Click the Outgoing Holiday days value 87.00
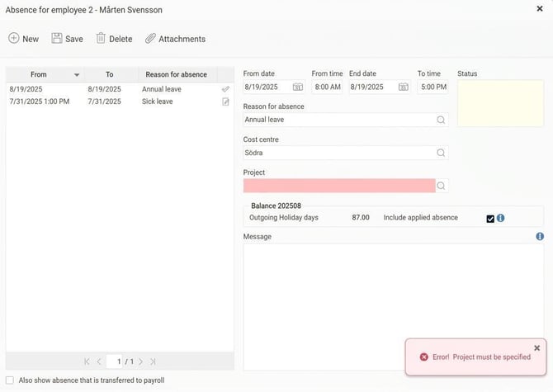 tap(361, 218)
